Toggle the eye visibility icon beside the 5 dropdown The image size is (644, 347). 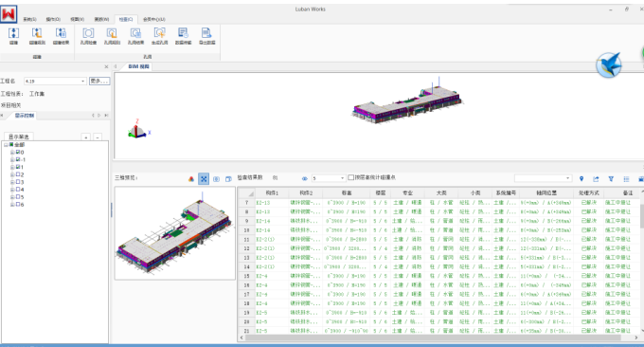[304, 178]
